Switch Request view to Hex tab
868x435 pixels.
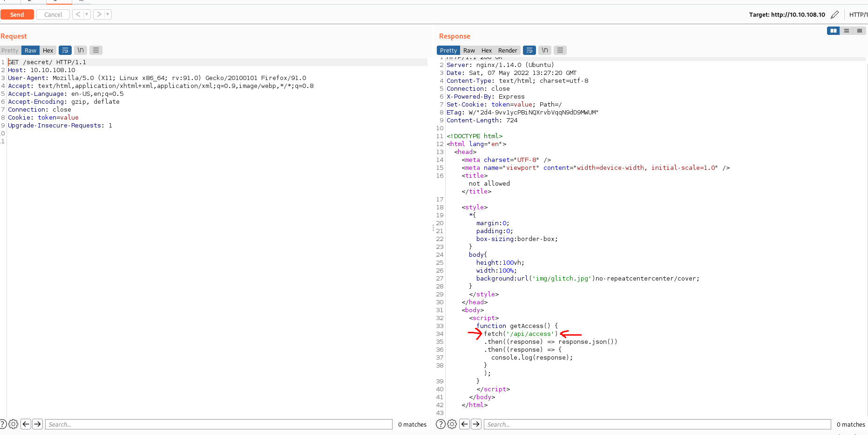[48, 50]
